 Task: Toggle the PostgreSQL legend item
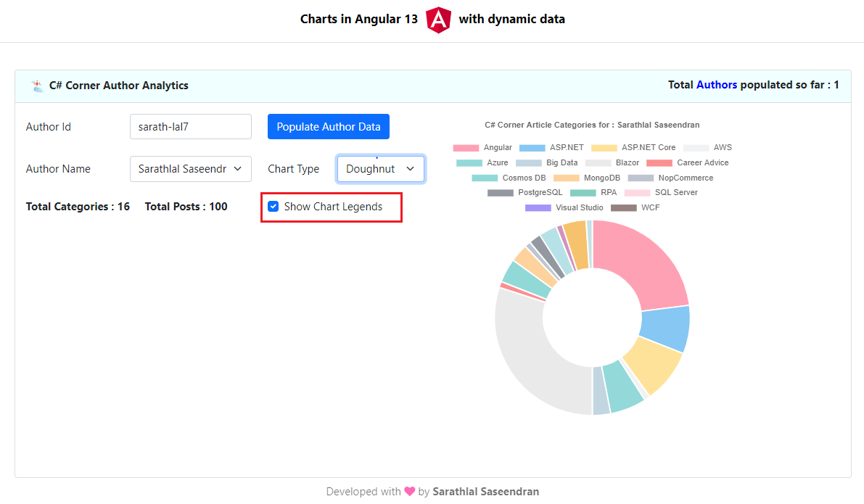pos(525,193)
